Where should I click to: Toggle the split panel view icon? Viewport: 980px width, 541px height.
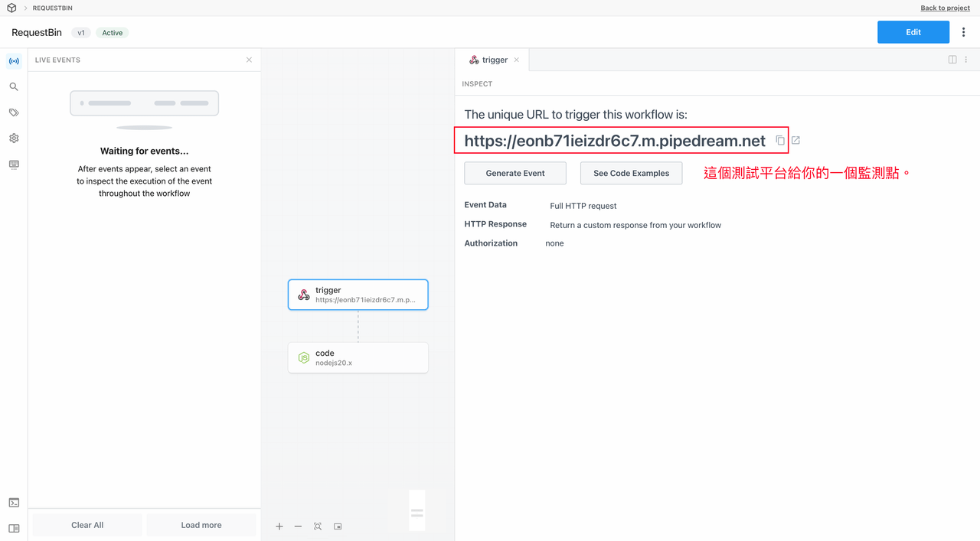(x=952, y=60)
